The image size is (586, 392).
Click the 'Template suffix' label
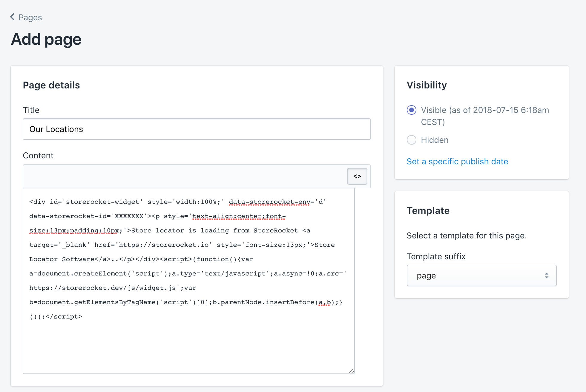(436, 256)
